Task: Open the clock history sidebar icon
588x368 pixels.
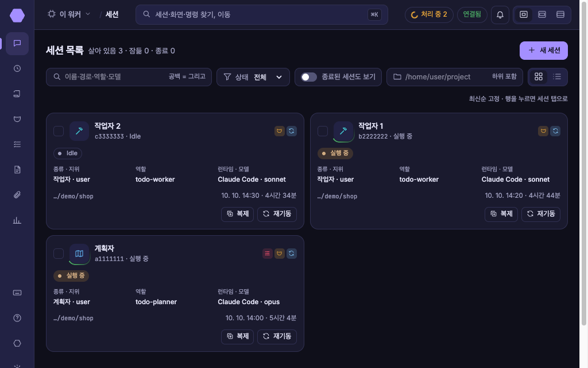Action: coord(17,69)
